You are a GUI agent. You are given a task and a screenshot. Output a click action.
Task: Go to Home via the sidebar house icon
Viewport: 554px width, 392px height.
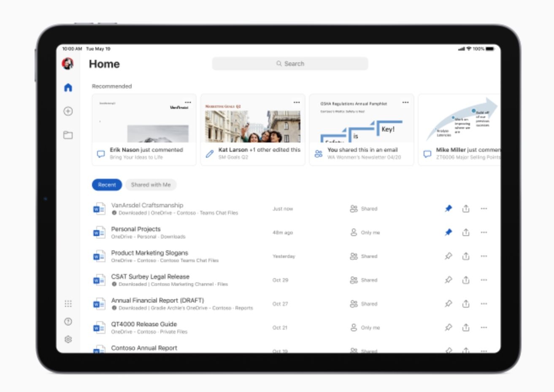tap(68, 87)
